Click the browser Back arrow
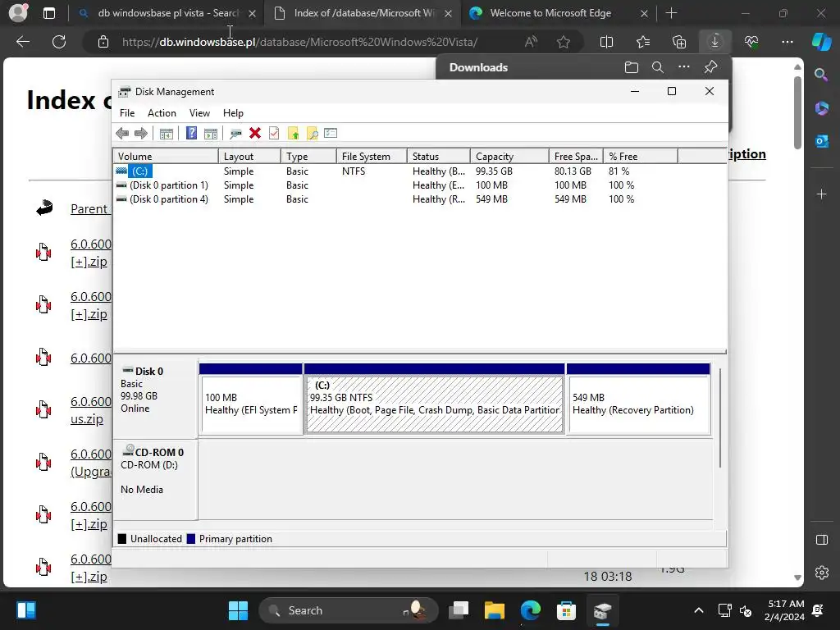The height and width of the screenshot is (630, 840). [23, 42]
